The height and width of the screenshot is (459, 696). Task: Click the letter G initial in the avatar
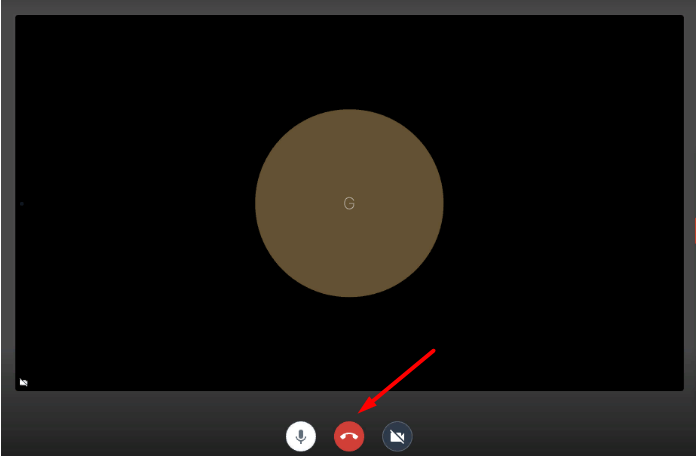tap(349, 204)
